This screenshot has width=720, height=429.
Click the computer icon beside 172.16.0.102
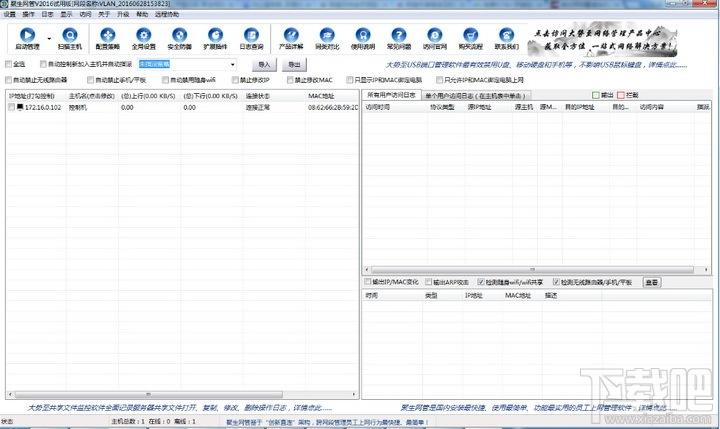20,107
